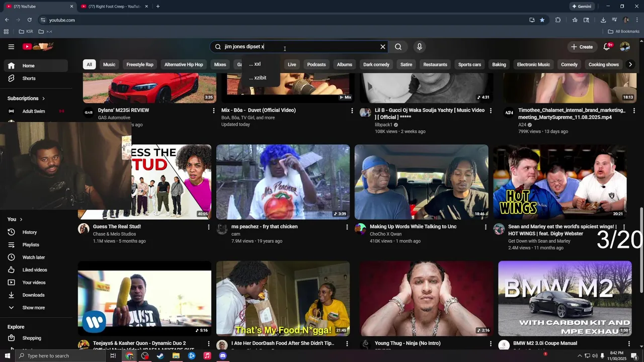Play the HOT WINGS video thumbnail
This screenshot has width=644, height=362.
pos(560,182)
